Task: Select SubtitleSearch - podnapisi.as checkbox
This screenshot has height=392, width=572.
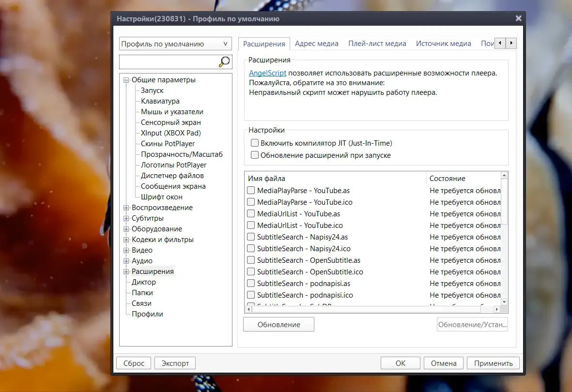Action: (x=251, y=283)
